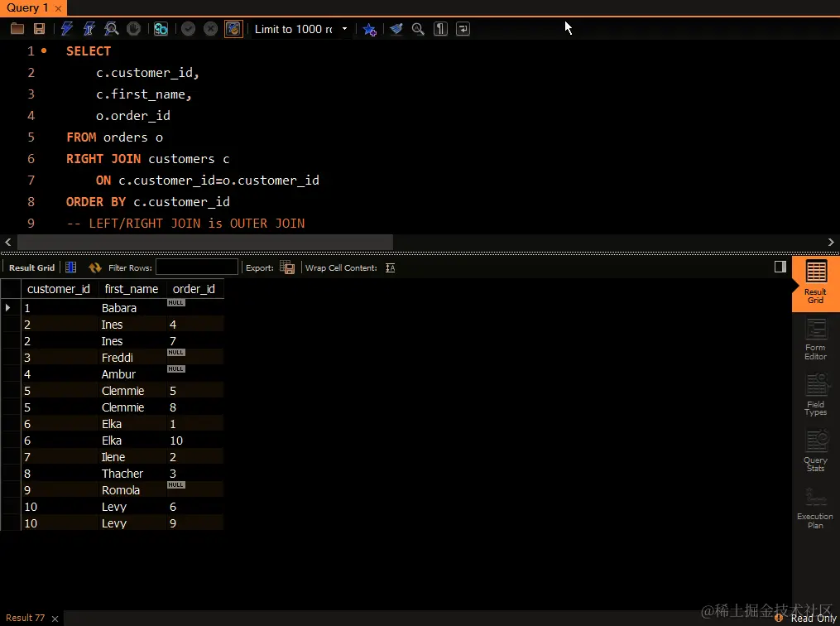Toggle the secondary side panel
The image size is (840, 626).
point(780,267)
